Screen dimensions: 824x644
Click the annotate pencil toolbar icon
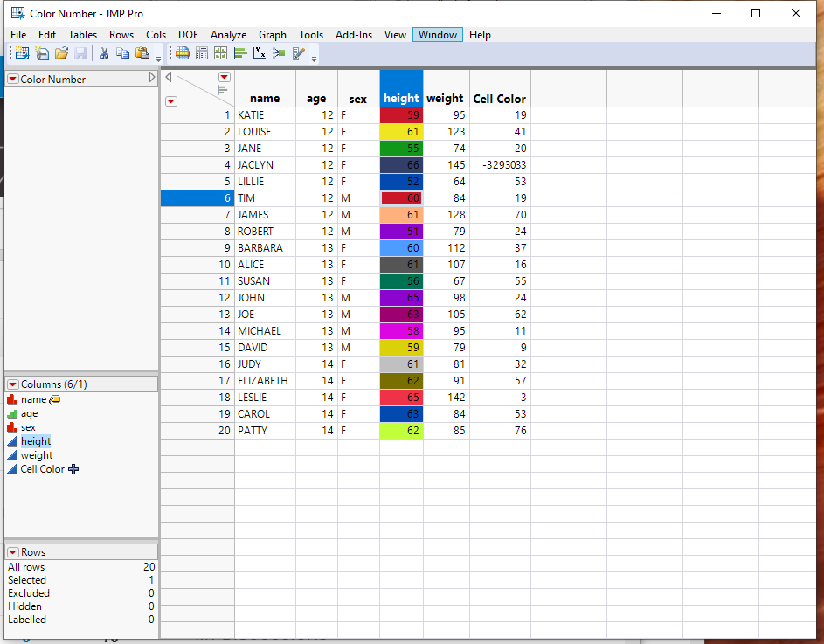(x=298, y=53)
